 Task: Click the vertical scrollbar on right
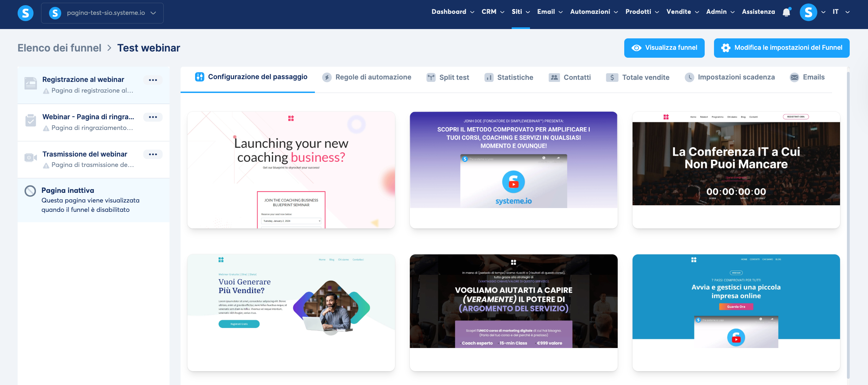[848, 225]
